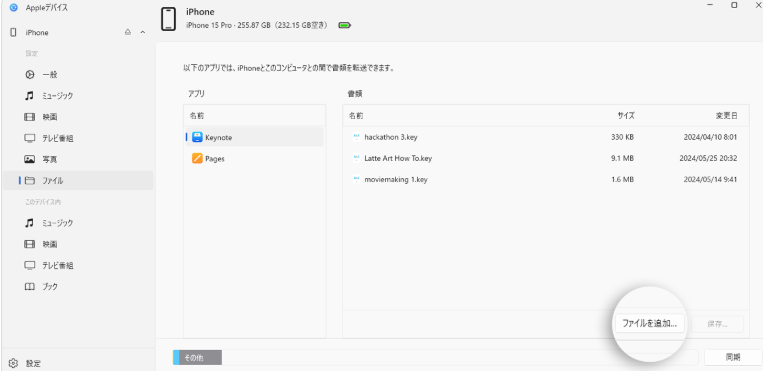Open ブック on this device

(78, 286)
